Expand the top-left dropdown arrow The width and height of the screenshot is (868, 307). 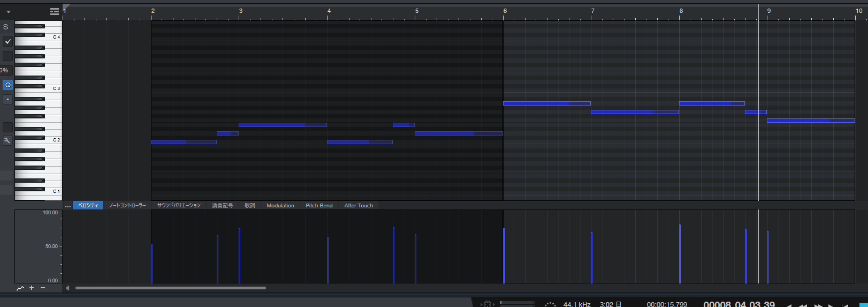pos(8,12)
